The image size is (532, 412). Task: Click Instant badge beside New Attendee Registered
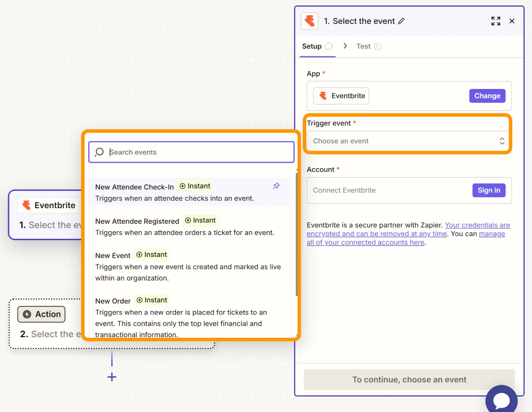[x=200, y=220]
